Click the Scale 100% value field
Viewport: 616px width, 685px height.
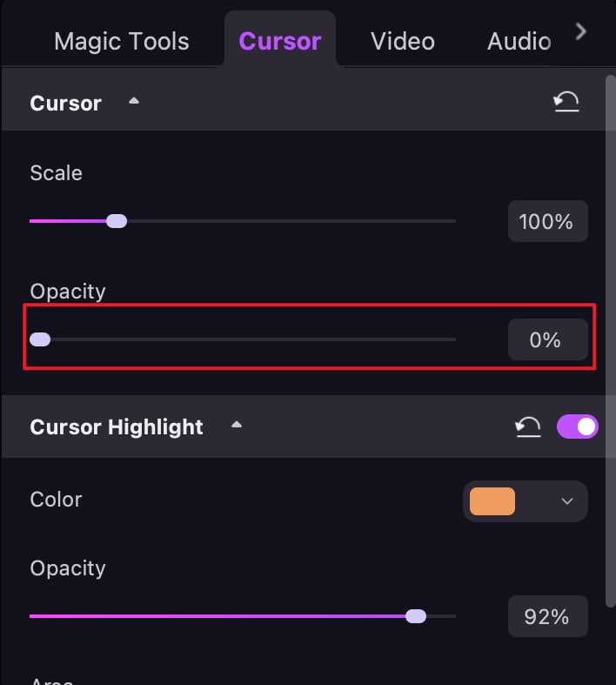coord(546,221)
